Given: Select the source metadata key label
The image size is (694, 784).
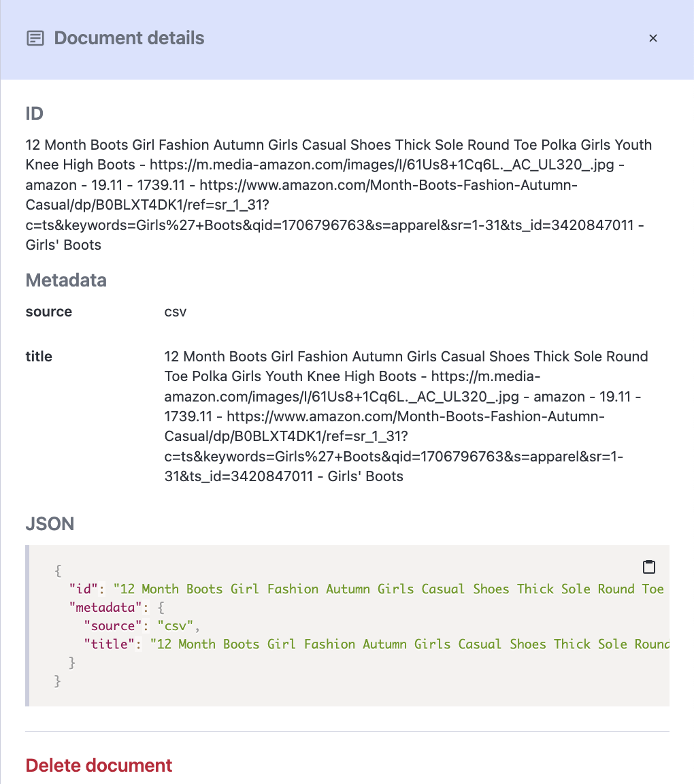Looking at the screenshot, I should (x=48, y=312).
